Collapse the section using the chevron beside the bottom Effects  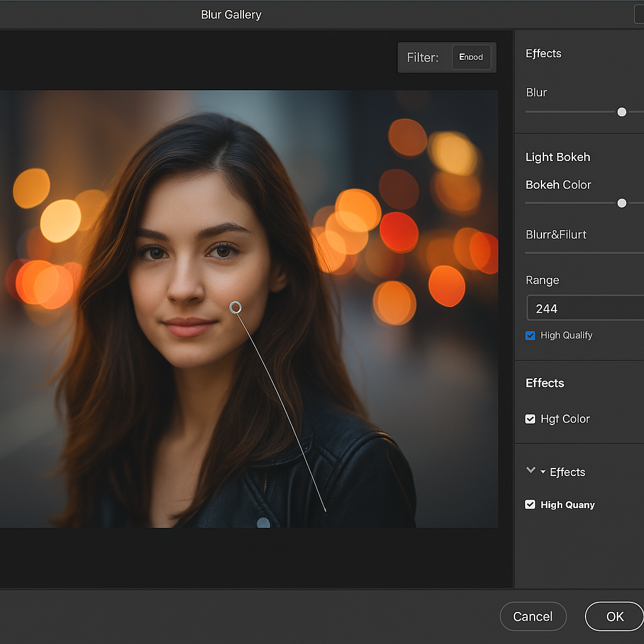coord(530,470)
